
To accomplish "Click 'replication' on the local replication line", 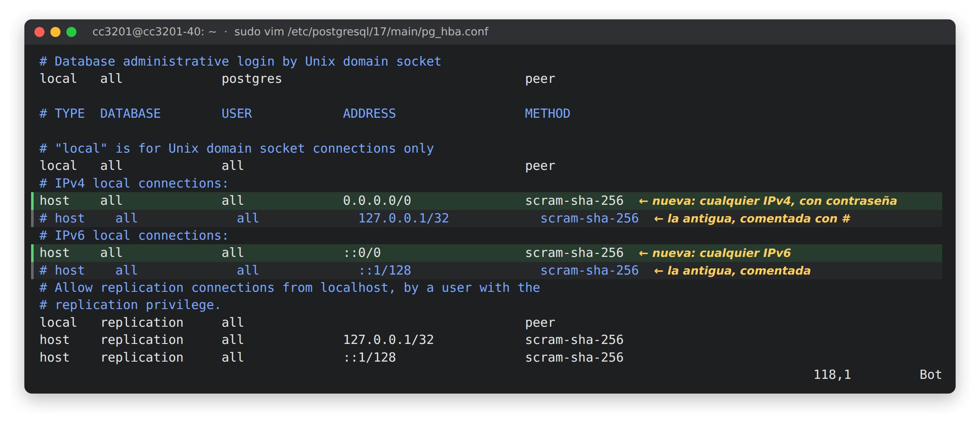I will (142, 323).
